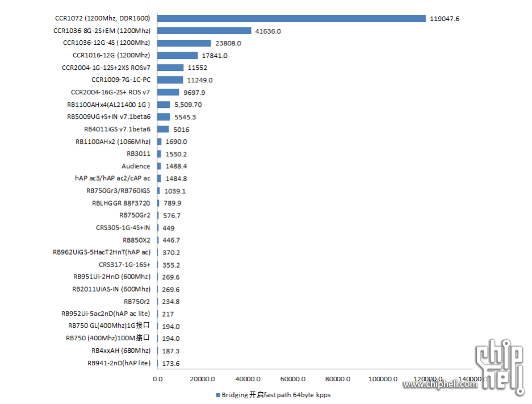Image resolution: width=532 pixels, height=404 pixels.
Task: Click the RB750Gr3/RB760IGS label
Action: tap(118, 191)
